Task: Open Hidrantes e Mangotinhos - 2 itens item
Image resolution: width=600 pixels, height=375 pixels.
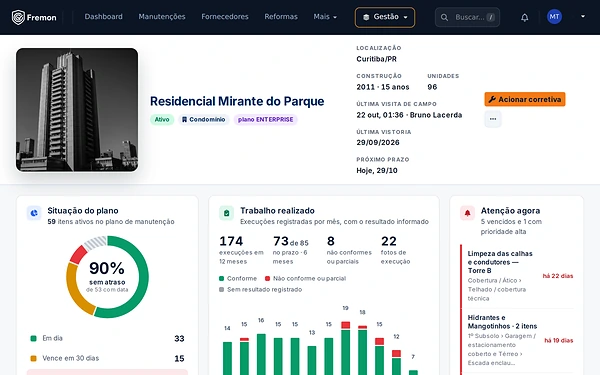Action: point(518,340)
